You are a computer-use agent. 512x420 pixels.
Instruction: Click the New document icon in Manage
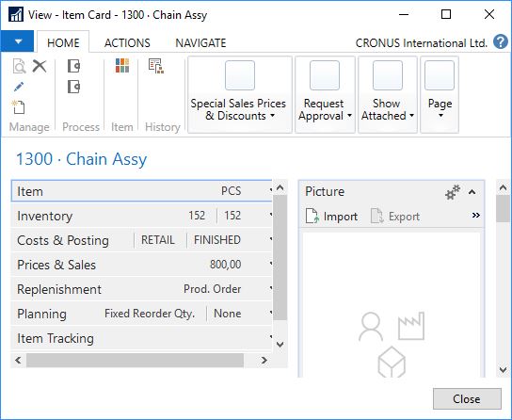19,107
